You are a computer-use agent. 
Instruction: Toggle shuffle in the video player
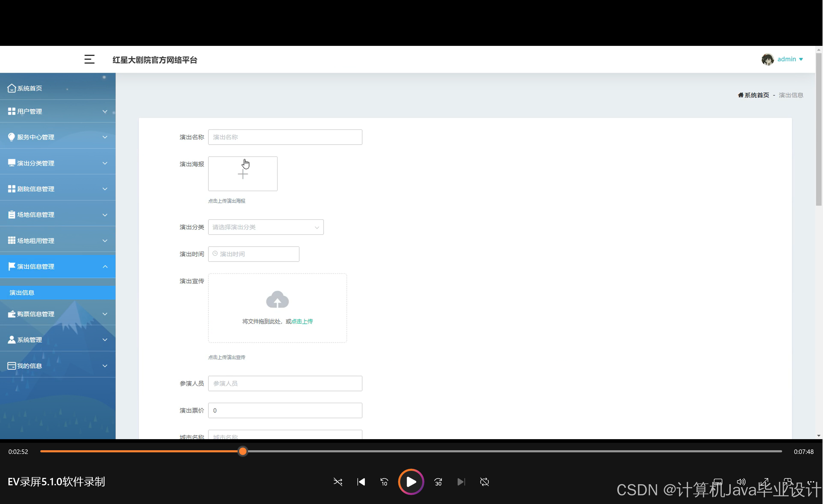tap(338, 482)
